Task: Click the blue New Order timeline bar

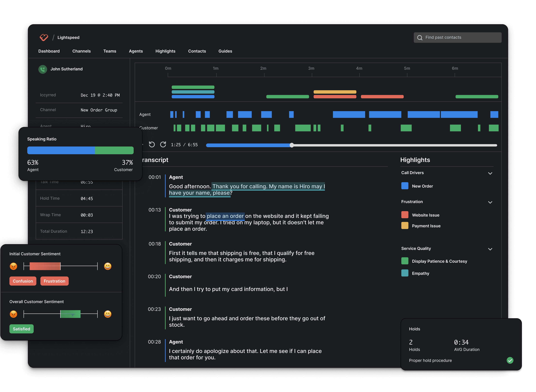Action: [x=193, y=97]
